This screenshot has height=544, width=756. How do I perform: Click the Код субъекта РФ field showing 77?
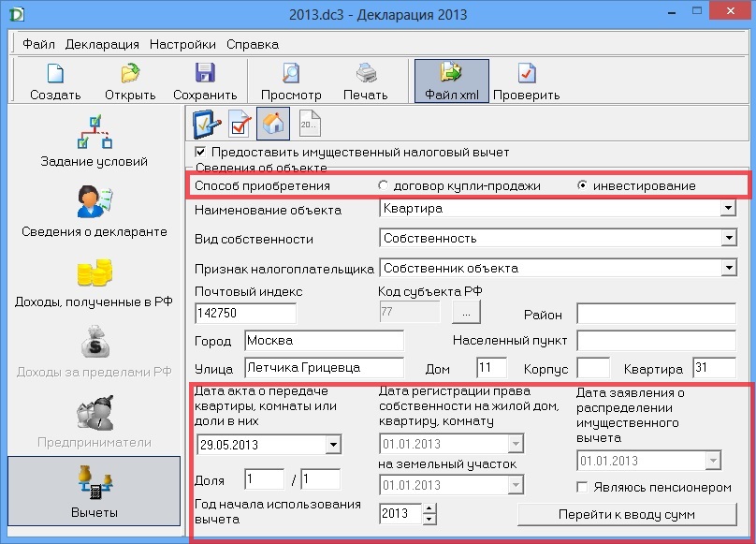(x=409, y=312)
